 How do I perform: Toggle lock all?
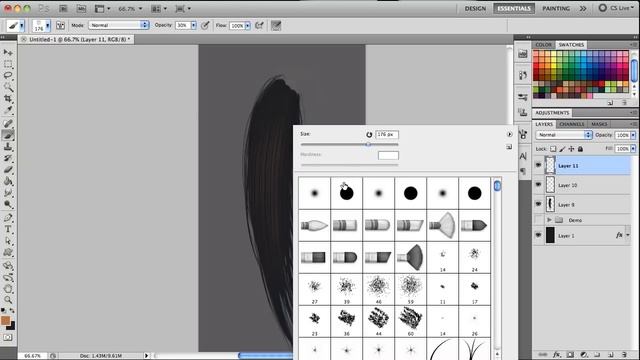pyautogui.click(x=580, y=149)
